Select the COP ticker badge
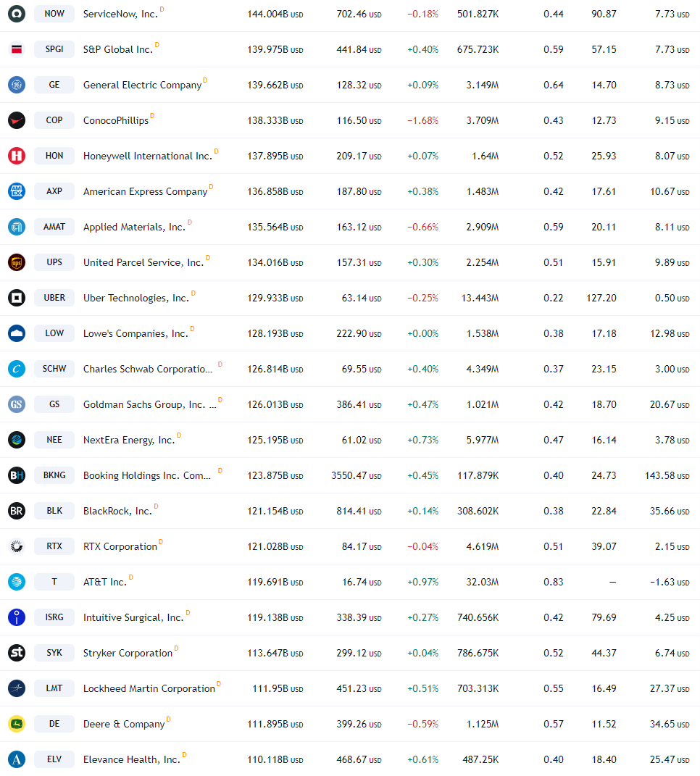 tap(54, 120)
